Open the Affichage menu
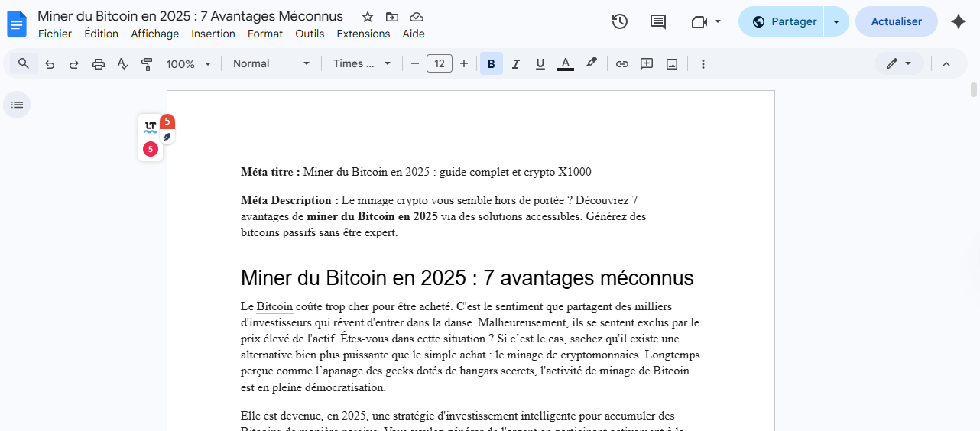Viewport: 980px width, 431px height. click(x=155, y=34)
